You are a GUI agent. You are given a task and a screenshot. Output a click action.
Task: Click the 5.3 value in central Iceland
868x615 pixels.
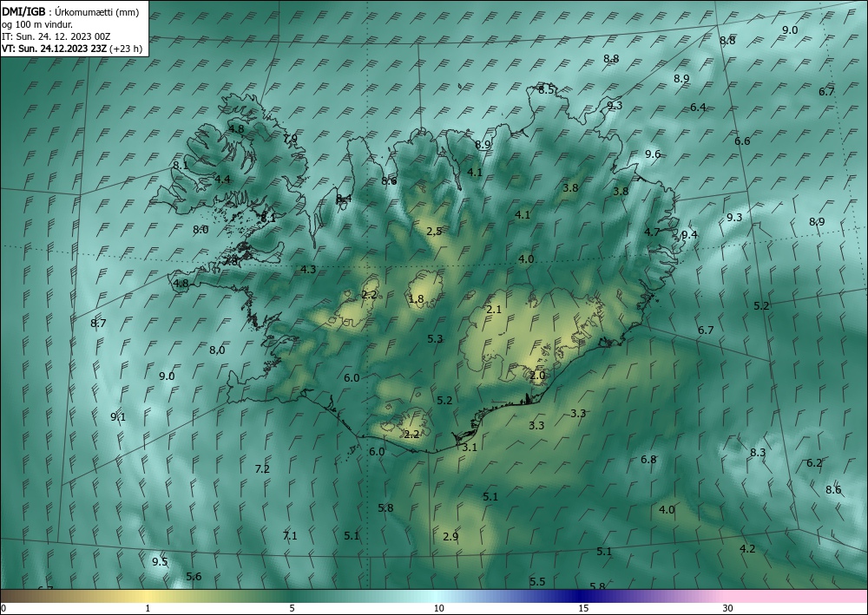[435, 339]
